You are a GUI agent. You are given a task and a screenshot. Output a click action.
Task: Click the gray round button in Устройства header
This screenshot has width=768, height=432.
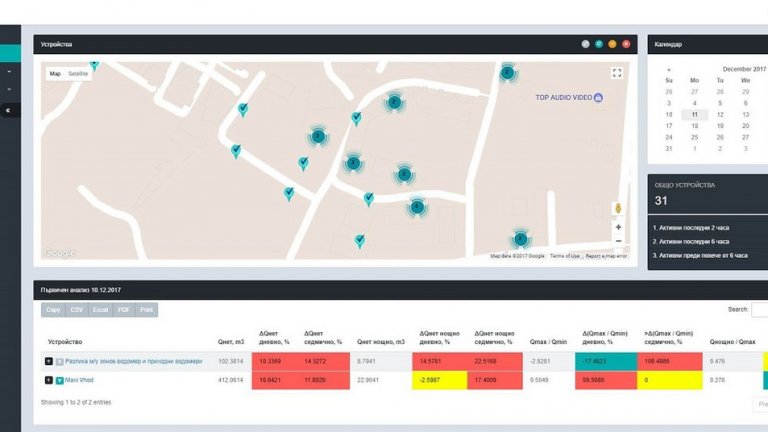pos(586,44)
